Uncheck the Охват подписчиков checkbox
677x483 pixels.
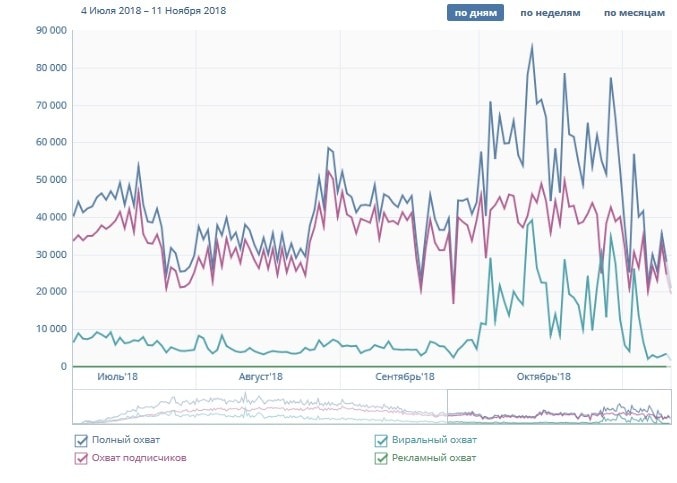tap(81, 458)
